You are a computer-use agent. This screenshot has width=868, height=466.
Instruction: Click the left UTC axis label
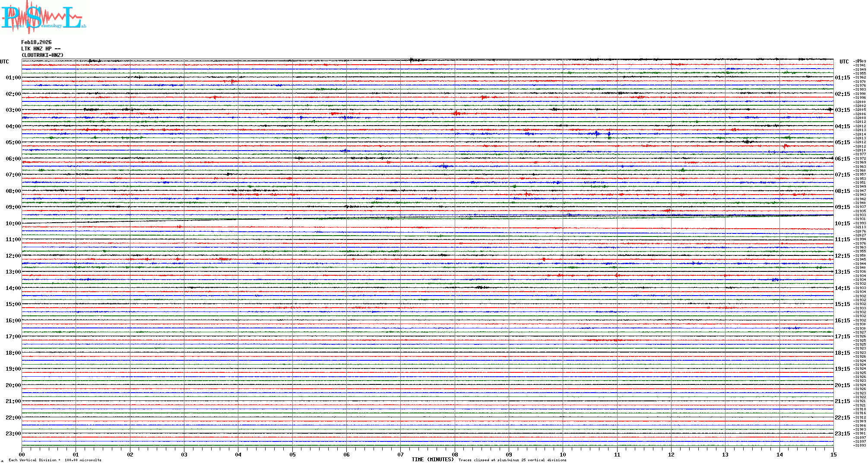(4, 62)
